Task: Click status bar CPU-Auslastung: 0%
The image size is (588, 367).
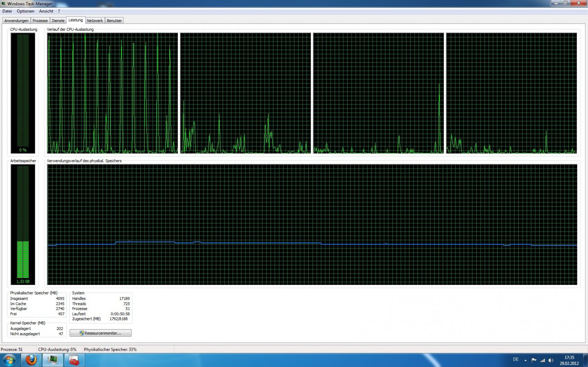Action: [57, 350]
